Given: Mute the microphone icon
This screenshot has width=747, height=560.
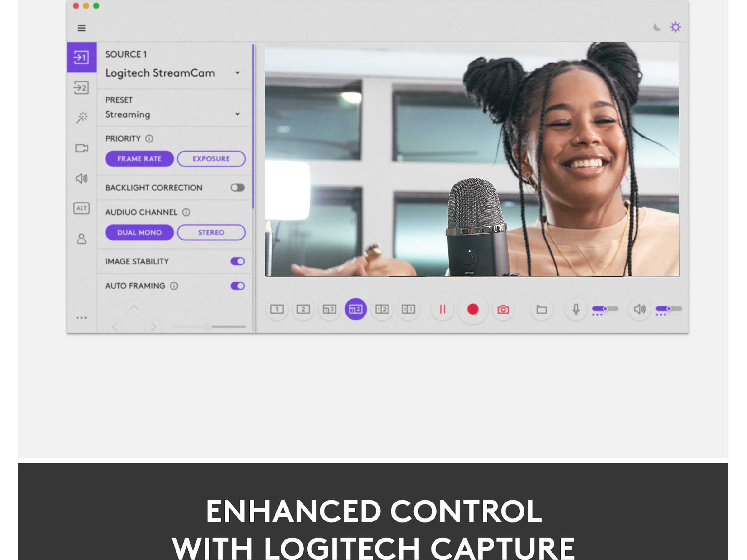Looking at the screenshot, I should click(576, 309).
